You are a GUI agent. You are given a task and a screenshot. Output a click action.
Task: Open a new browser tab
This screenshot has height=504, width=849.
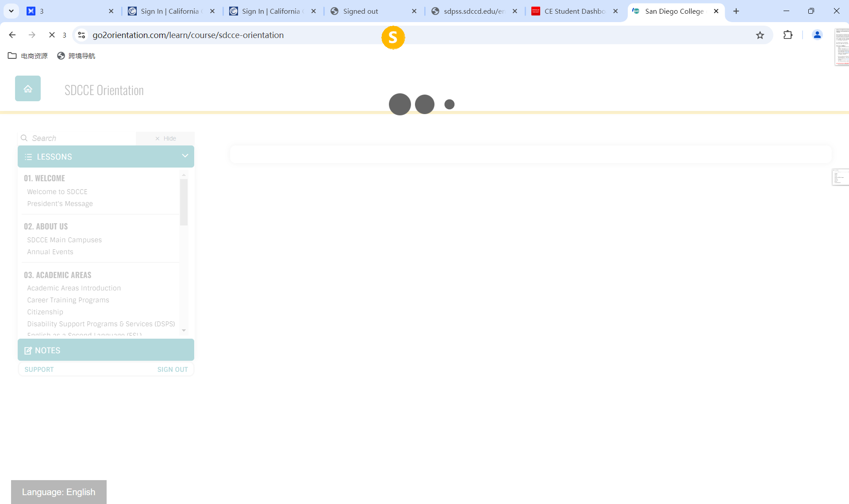pyautogui.click(x=736, y=11)
